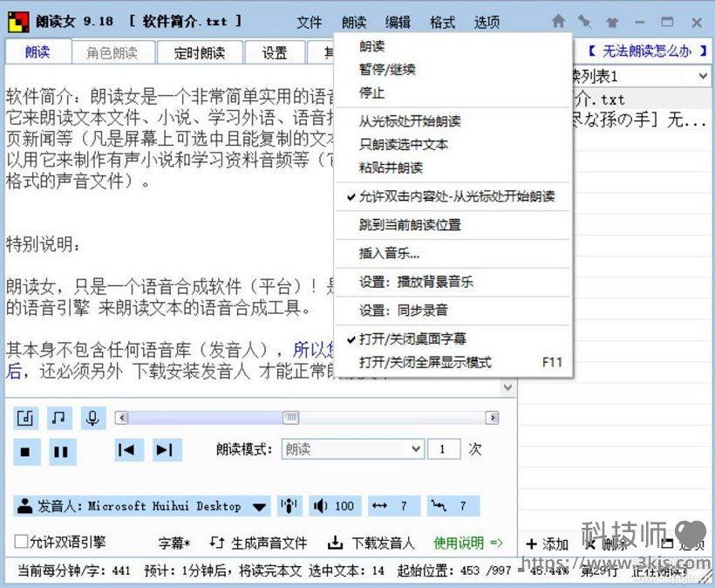Image resolution: width=715 pixels, height=588 pixels.
Task: Click the speed arrows icon showing 7
Action: pyautogui.click(x=394, y=506)
